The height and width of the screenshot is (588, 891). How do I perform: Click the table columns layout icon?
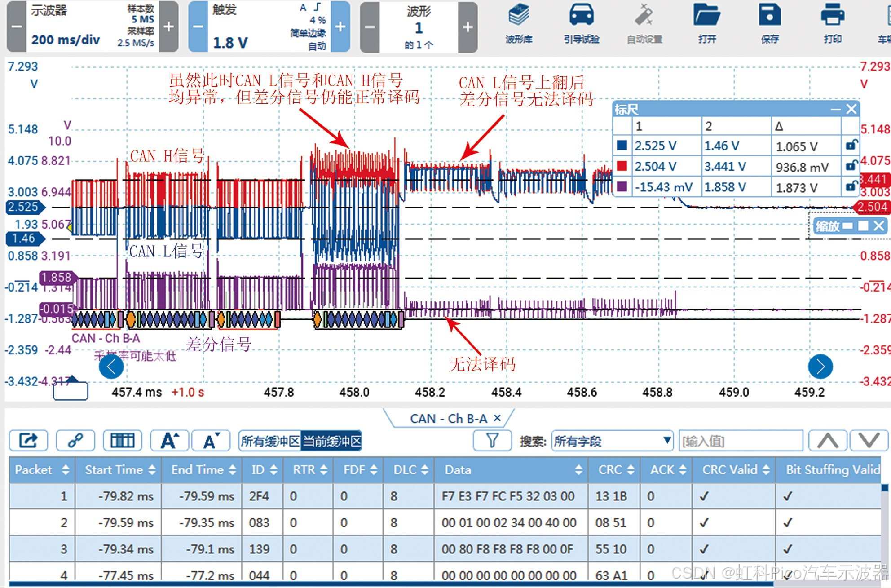coord(122,441)
